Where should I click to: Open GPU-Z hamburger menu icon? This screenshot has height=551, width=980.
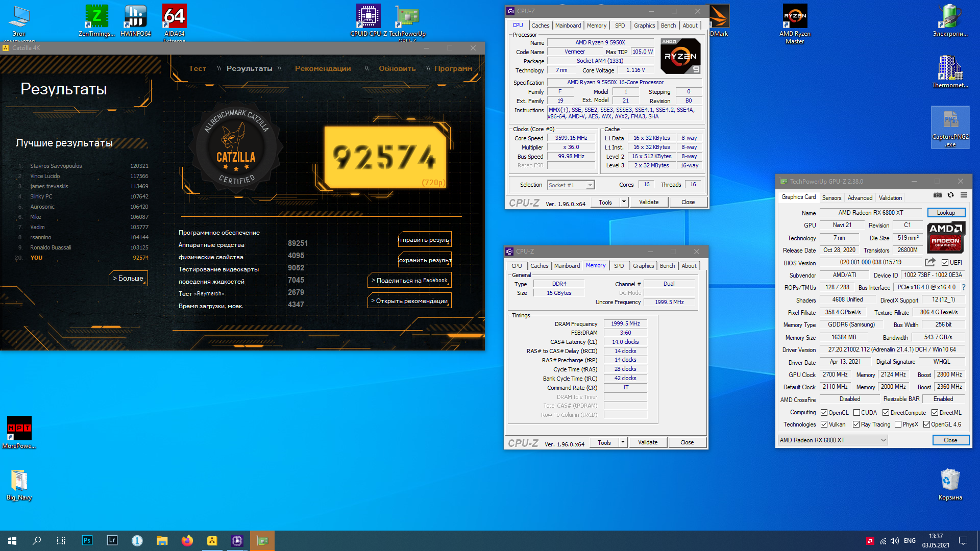(964, 195)
